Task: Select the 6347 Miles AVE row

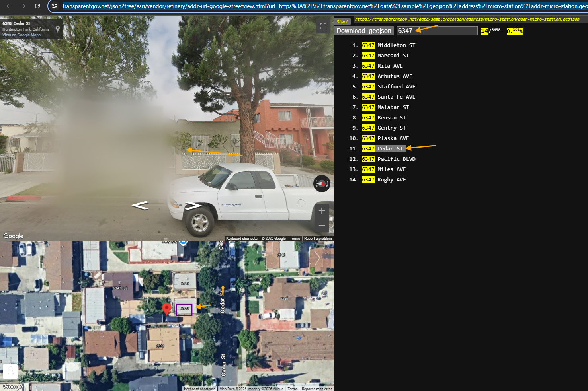Action: pos(384,169)
